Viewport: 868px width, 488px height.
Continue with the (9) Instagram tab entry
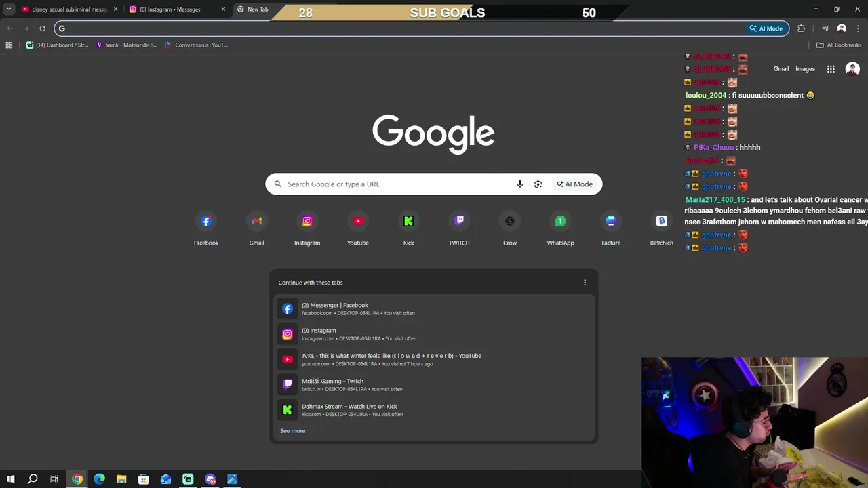tap(434, 334)
